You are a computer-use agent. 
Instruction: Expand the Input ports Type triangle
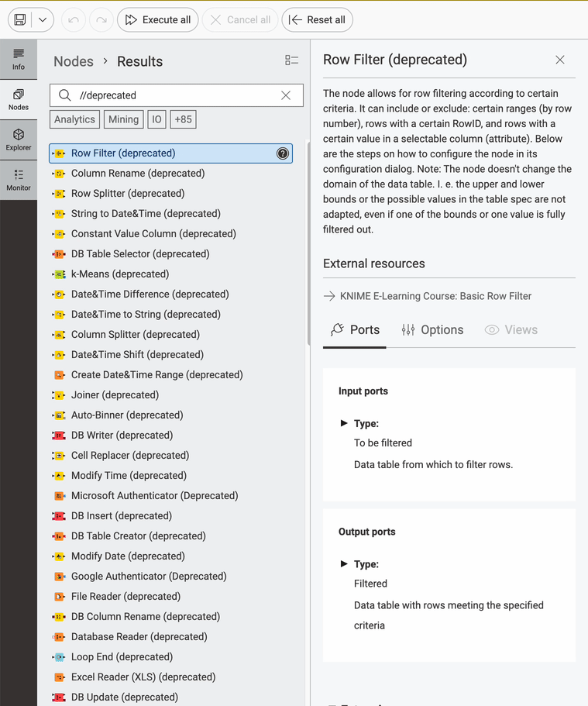(344, 423)
